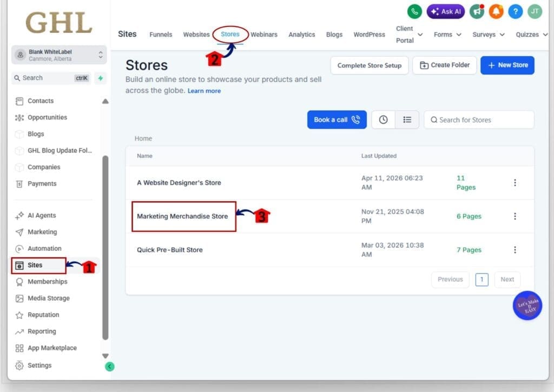The width and height of the screenshot is (554, 392).
Task: Click the green phone call icon
Action: (414, 11)
